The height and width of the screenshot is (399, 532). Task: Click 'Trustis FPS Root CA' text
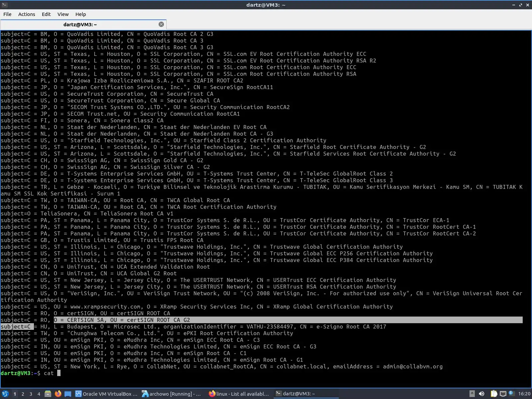coord(172,240)
